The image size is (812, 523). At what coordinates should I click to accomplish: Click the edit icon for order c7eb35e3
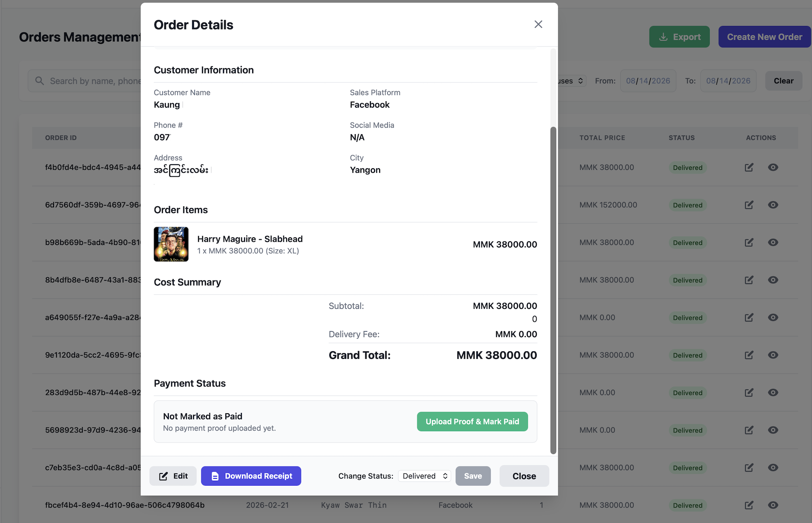coord(749,468)
